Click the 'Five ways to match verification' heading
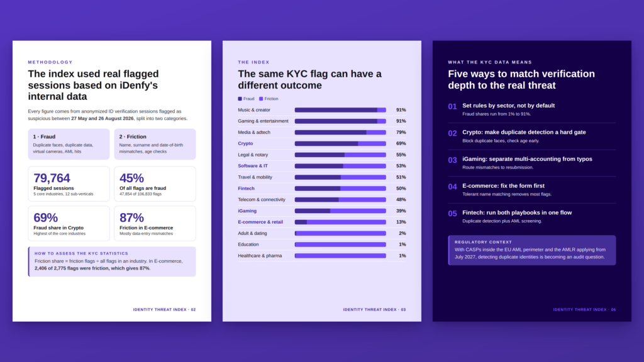The image size is (644, 362). click(521, 80)
